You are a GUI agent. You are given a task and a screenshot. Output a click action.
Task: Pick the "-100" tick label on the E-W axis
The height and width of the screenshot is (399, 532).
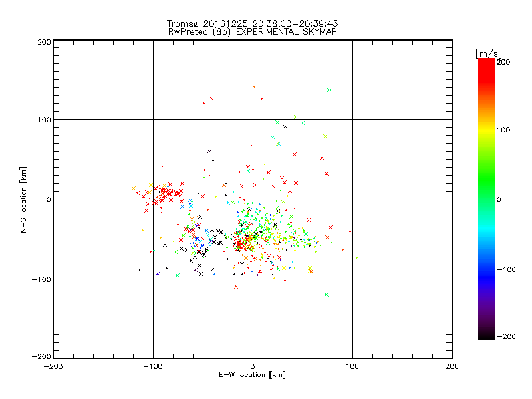click(x=153, y=366)
